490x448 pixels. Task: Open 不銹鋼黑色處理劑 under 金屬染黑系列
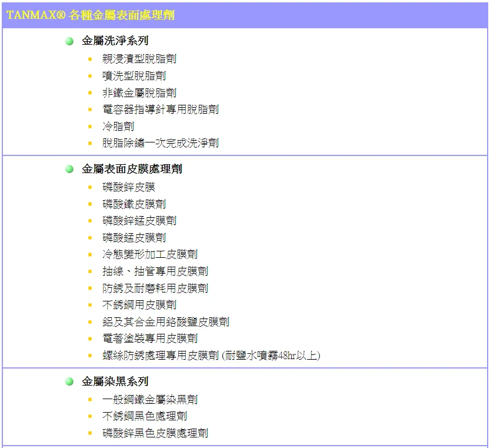[x=144, y=416]
